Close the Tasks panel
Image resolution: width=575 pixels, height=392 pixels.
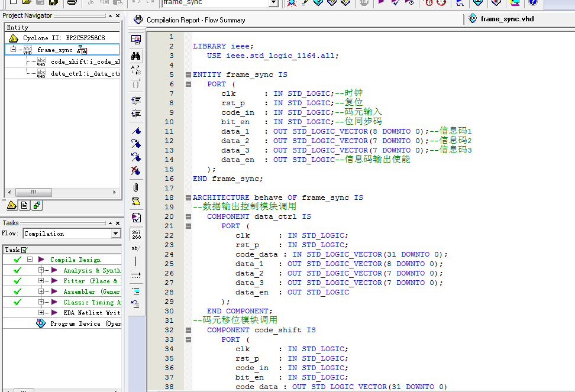[118, 223]
